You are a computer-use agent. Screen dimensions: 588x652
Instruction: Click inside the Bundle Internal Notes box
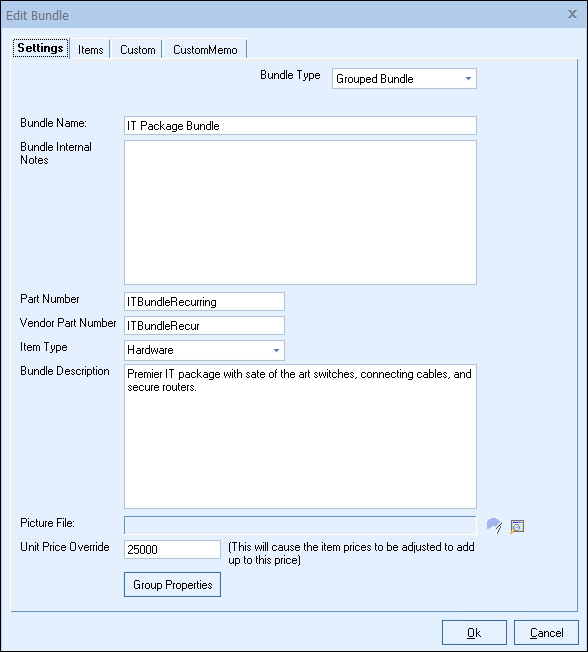[x=300, y=212]
